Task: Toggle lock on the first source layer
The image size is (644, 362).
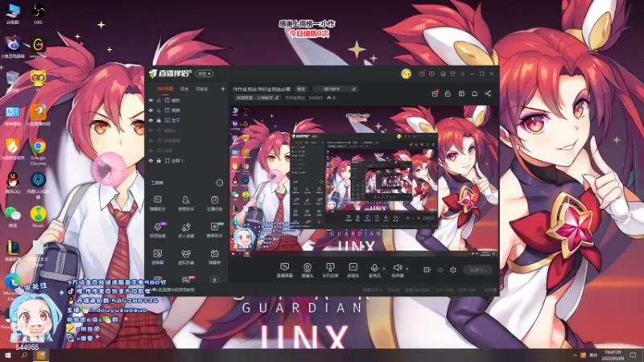Action: [x=159, y=100]
